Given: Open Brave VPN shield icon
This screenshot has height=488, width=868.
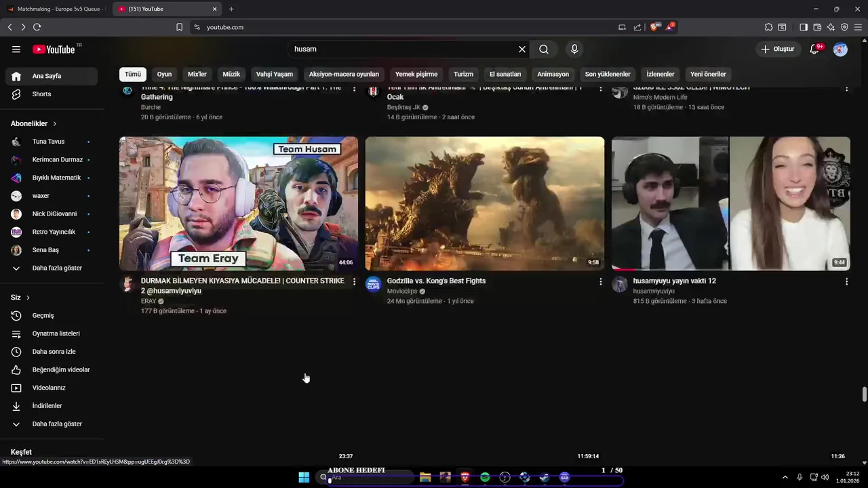Looking at the screenshot, I should (x=844, y=27).
